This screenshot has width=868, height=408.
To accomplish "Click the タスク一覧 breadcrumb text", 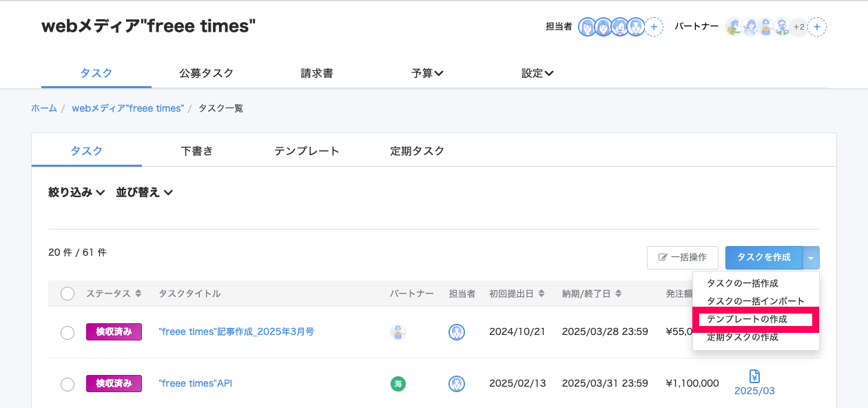I will pos(220,108).
